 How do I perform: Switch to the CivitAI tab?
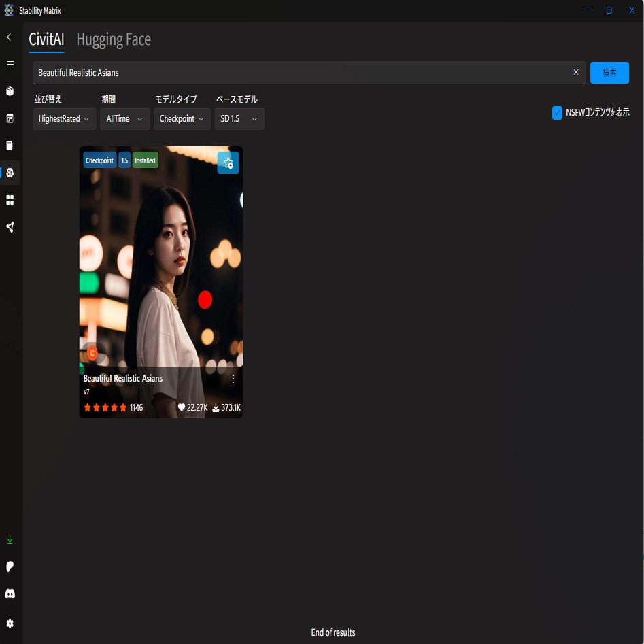click(46, 40)
